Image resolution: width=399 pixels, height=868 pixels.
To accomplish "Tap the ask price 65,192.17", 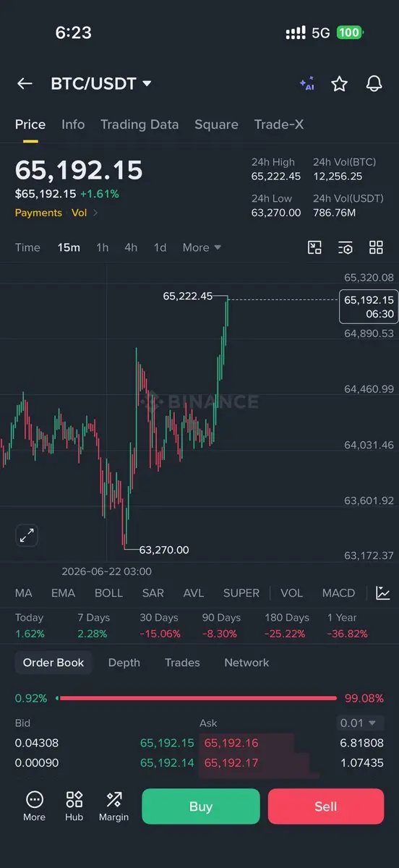I will point(231,763).
